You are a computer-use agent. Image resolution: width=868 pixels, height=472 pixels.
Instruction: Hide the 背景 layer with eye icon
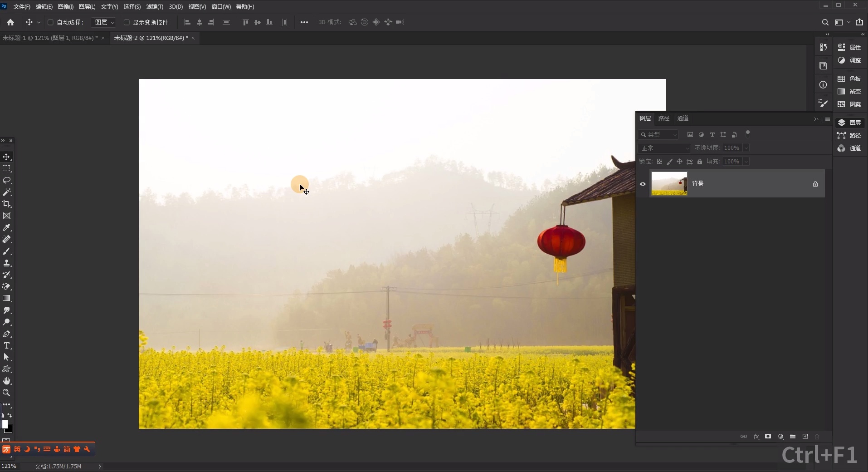click(x=643, y=184)
